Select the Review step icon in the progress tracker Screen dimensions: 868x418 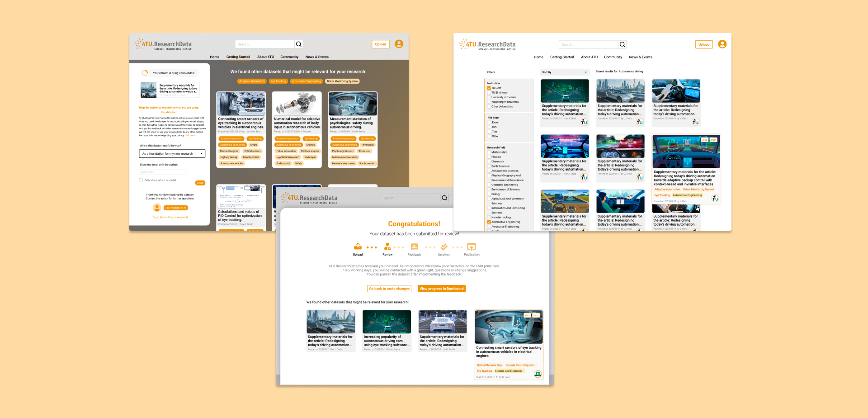387,247
